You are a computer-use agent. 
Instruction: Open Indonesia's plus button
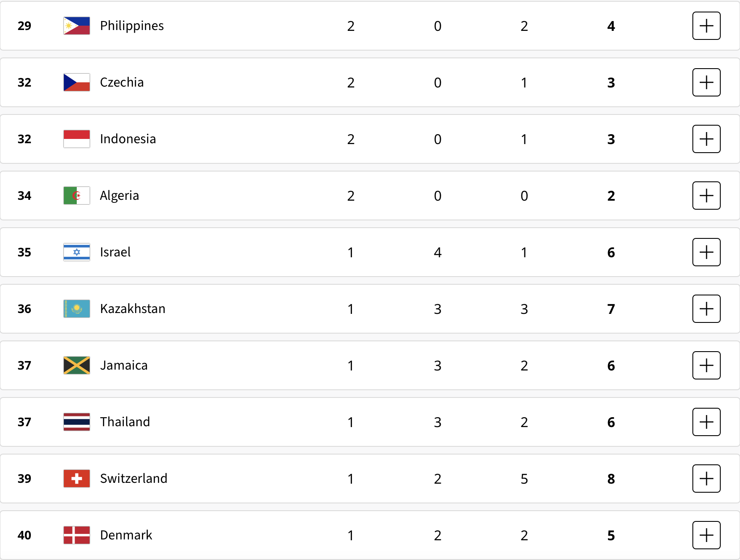pos(706,139)
